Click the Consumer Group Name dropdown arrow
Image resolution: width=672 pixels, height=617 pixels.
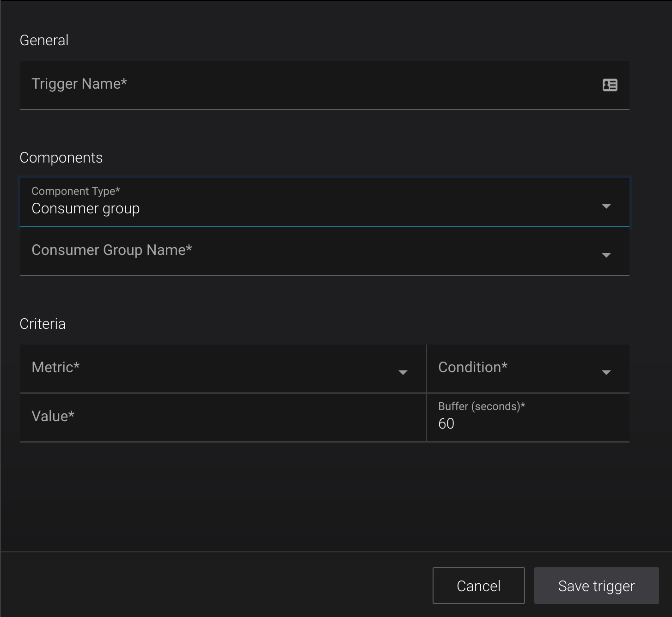point(606,255)
